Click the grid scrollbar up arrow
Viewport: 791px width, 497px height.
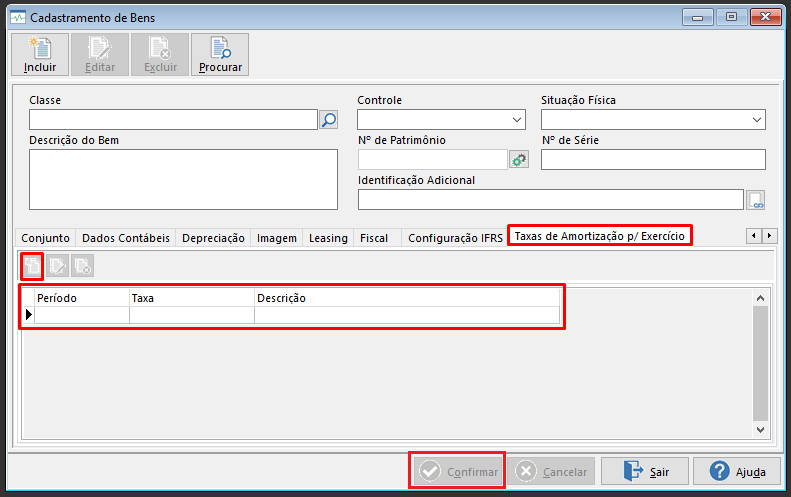tap(760, 298)
